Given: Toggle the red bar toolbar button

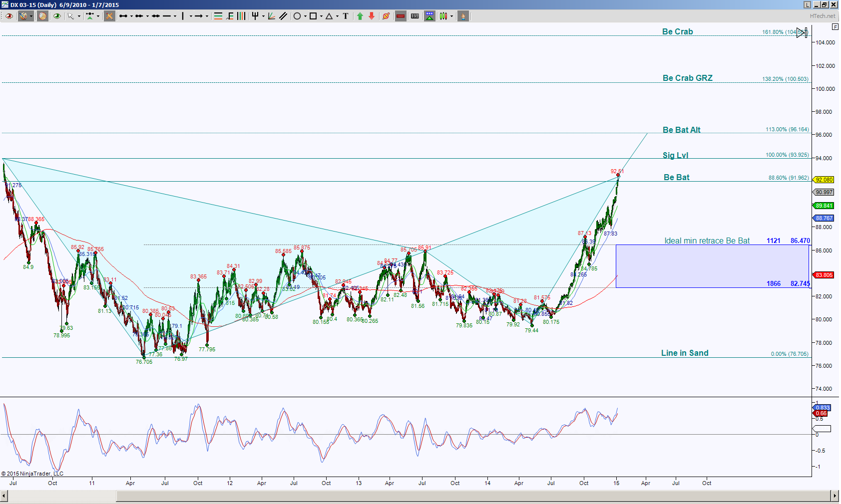Looking at the screenshot, I should (x=401, y=16).
